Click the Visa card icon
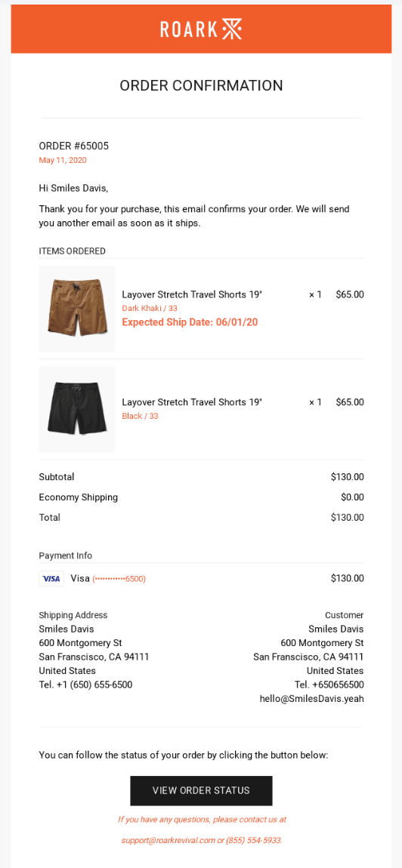402x868 pixels. click(51, 578)
